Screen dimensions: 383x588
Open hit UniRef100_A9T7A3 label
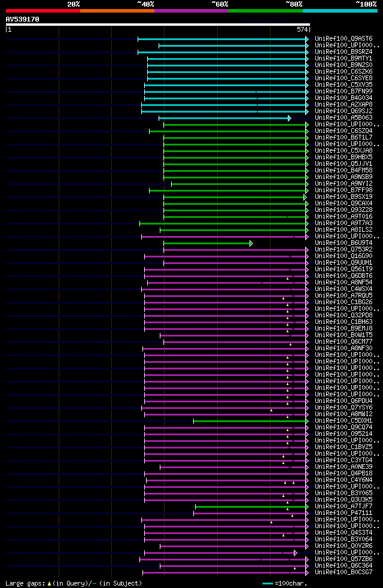pos(344,223)
